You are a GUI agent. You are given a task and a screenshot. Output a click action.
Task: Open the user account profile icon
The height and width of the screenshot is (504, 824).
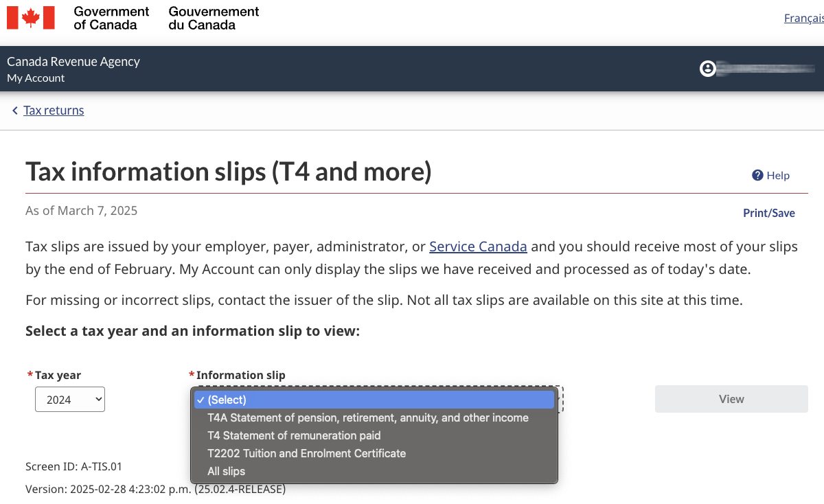coord(707,69)
